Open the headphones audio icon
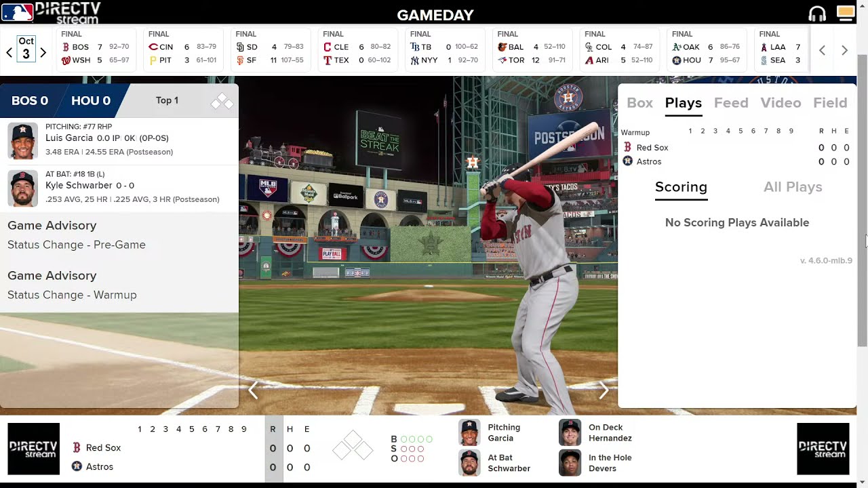 pos(817,14)
